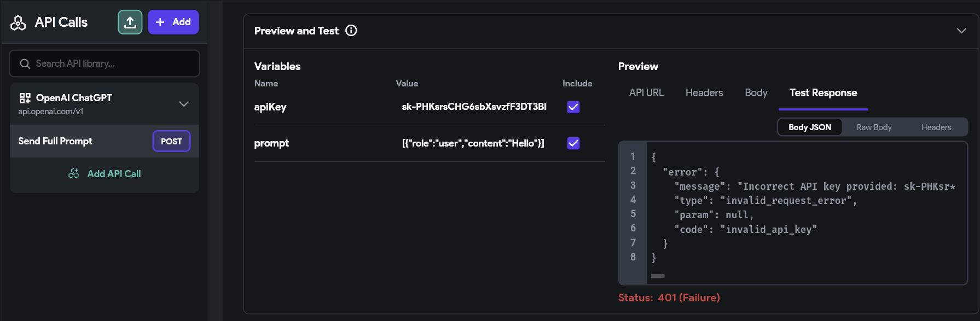
Task: Switch to the API URL tab
Action: point(646,93)
